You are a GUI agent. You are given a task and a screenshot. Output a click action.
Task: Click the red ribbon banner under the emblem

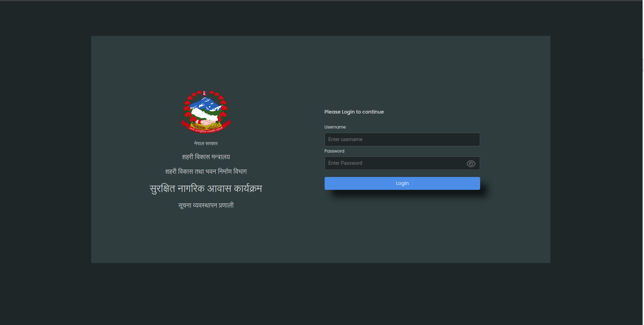pos(206,130)
